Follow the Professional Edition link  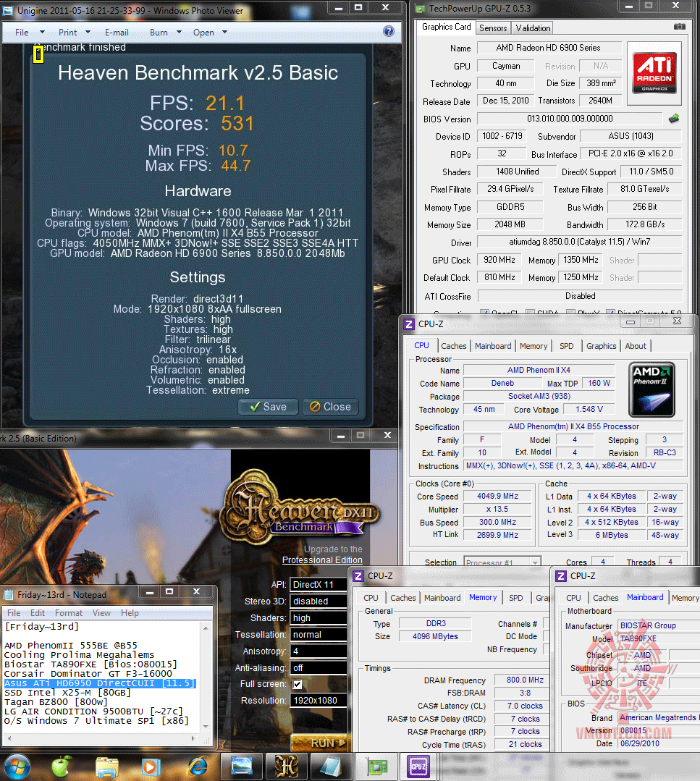[x=322, y=560]
